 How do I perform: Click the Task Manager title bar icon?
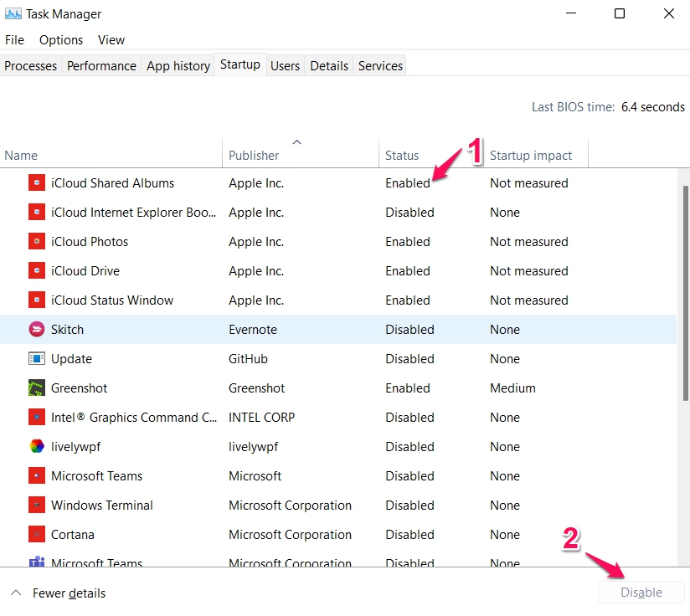13,14
